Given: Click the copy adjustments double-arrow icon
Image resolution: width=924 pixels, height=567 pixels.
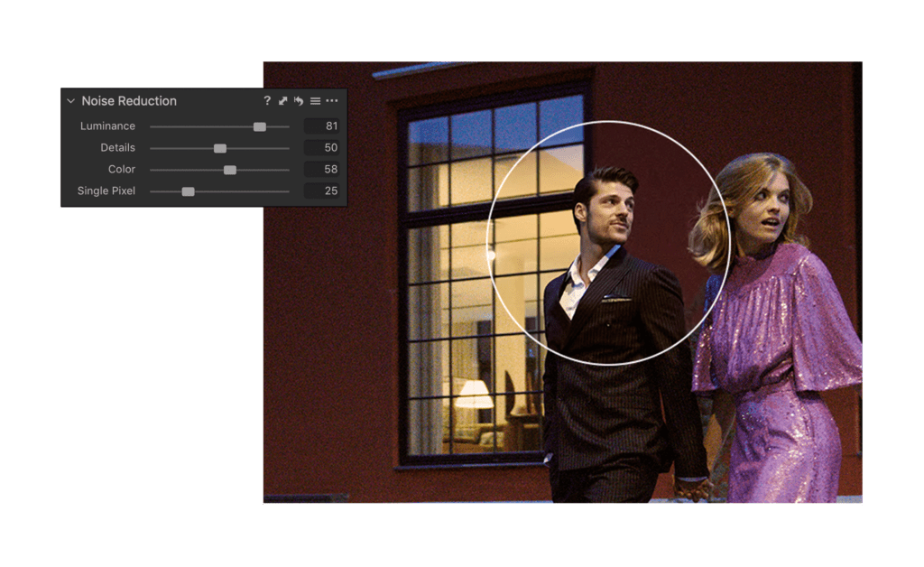Looking at the screenshot, I should (x=282, y=101).
